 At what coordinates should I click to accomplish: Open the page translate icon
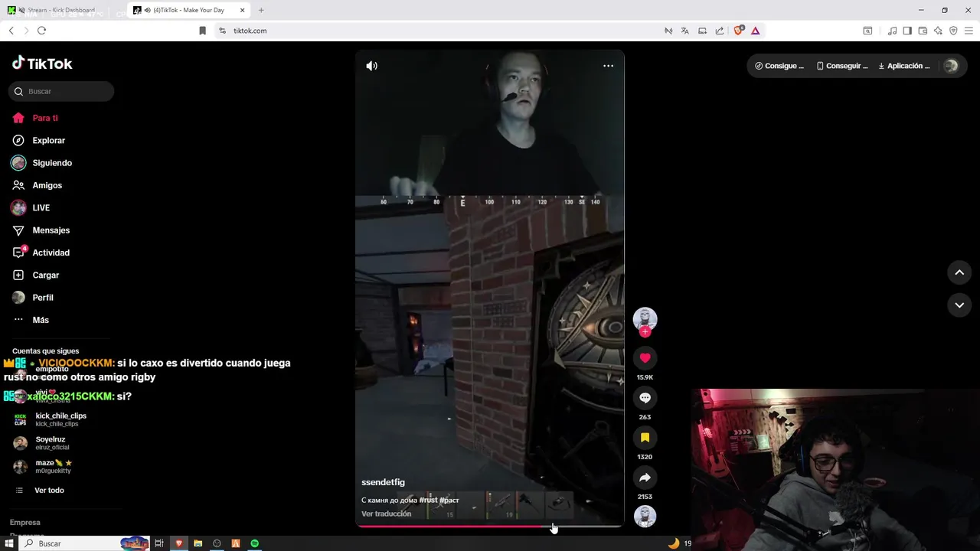(684, 31)
